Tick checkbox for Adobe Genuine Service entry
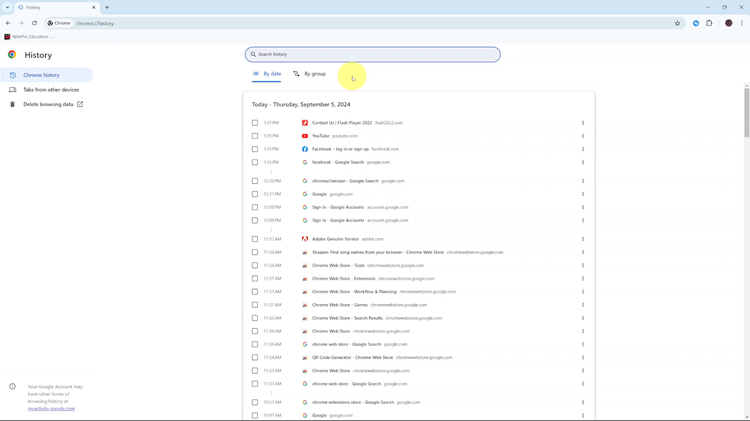Viewport: 750px width, 421px height. 255,239
